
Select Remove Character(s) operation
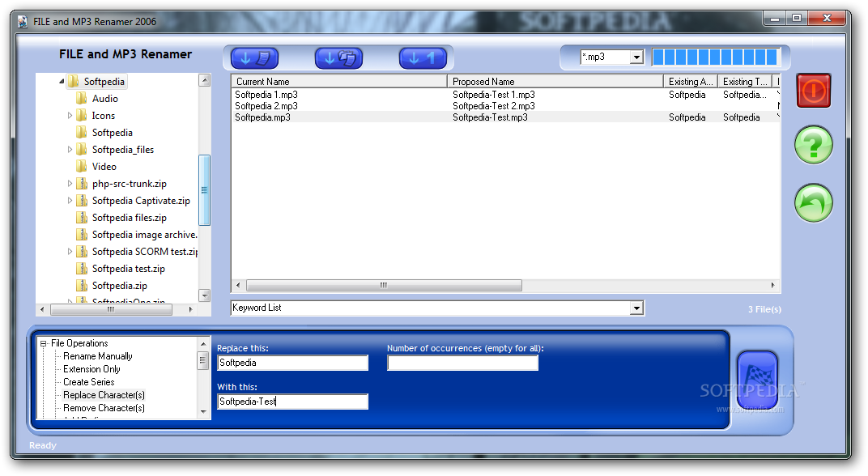click(x=104, y=408)
